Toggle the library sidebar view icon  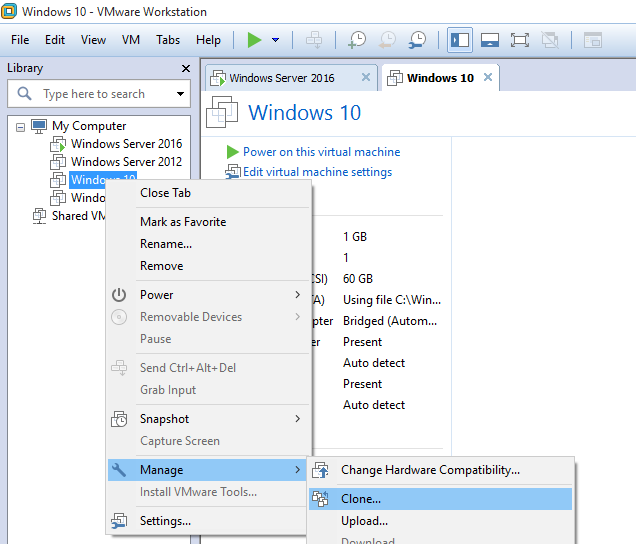[x=460, y=40]
